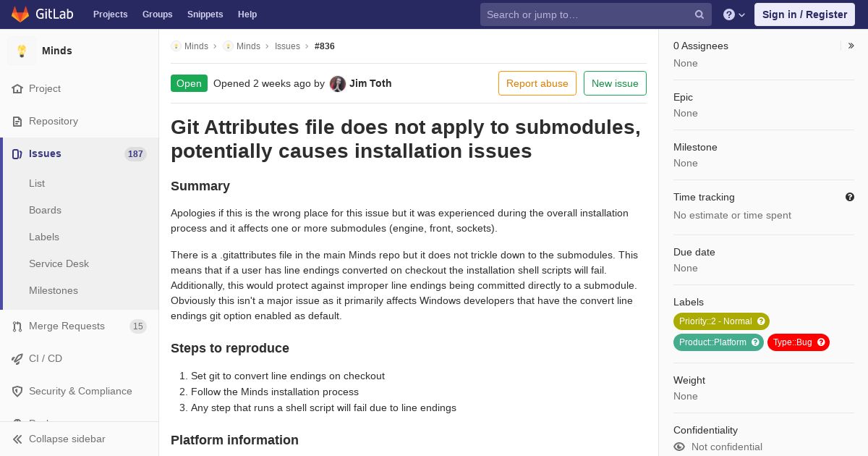Click 'No estimate or time spent' text
This screenshot has height=456, width=868.
point(732,216)
